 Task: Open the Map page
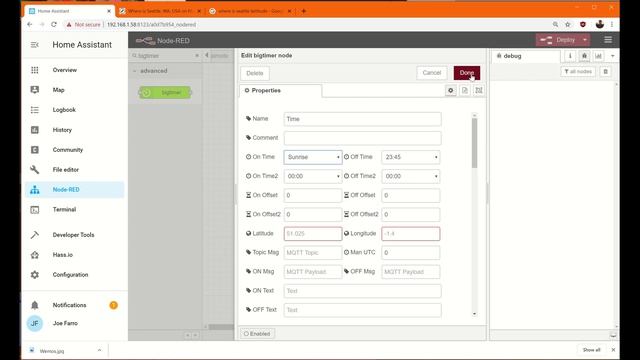click(58, 90)
